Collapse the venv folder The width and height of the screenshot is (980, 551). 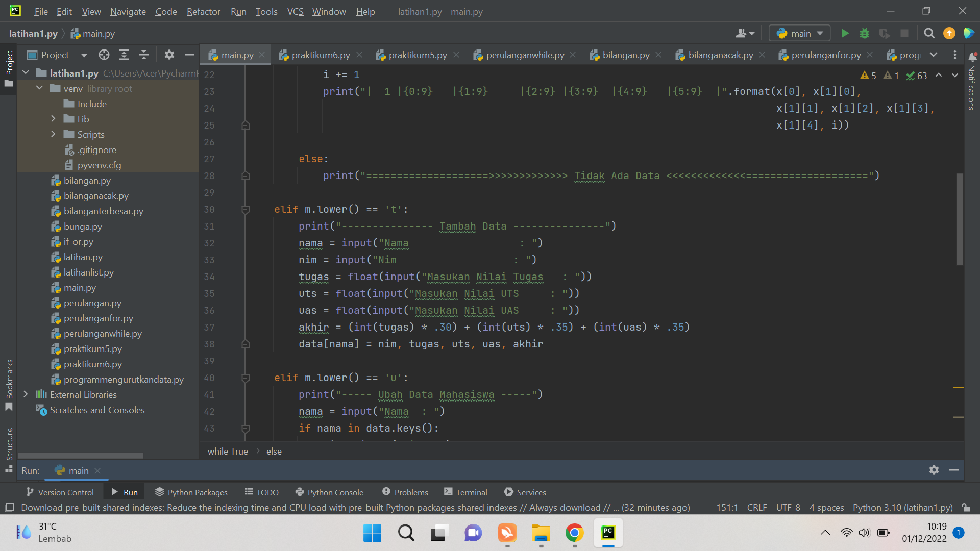pyautogui.click(x=40, y=89)
